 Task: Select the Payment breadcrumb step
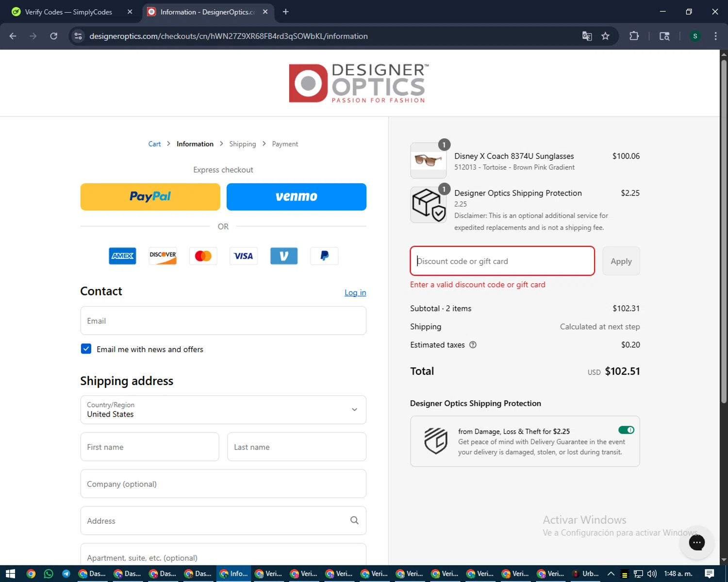click(285, 144)
